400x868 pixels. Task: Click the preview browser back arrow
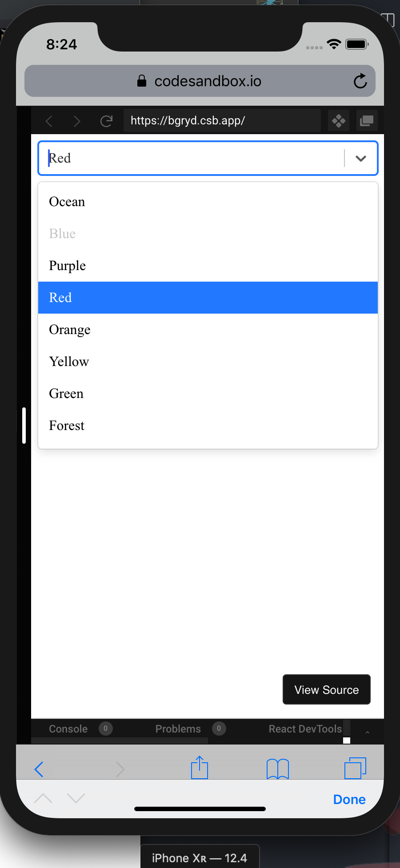pos(49,120)
